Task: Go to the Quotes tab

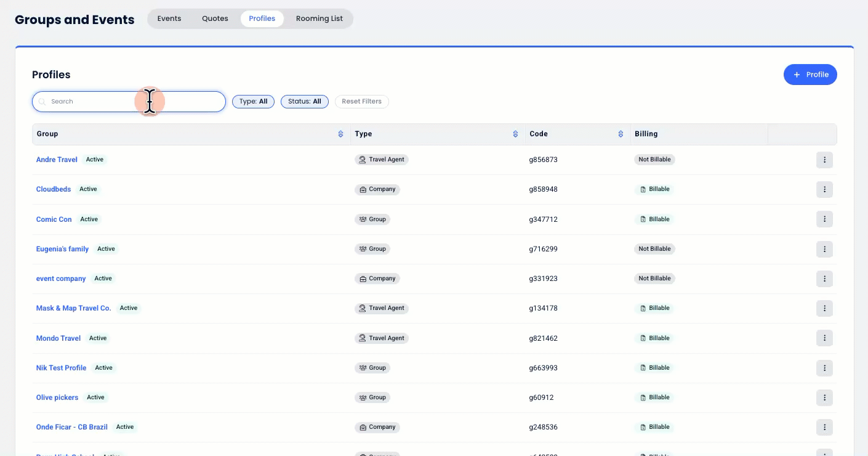Action: click(x=215, y=18)
